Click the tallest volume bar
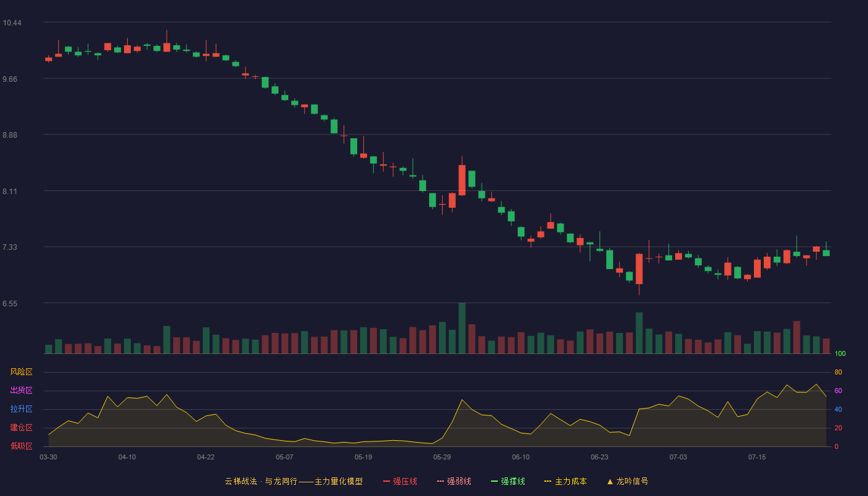868x496 pixels. click(x=462, y=328)
